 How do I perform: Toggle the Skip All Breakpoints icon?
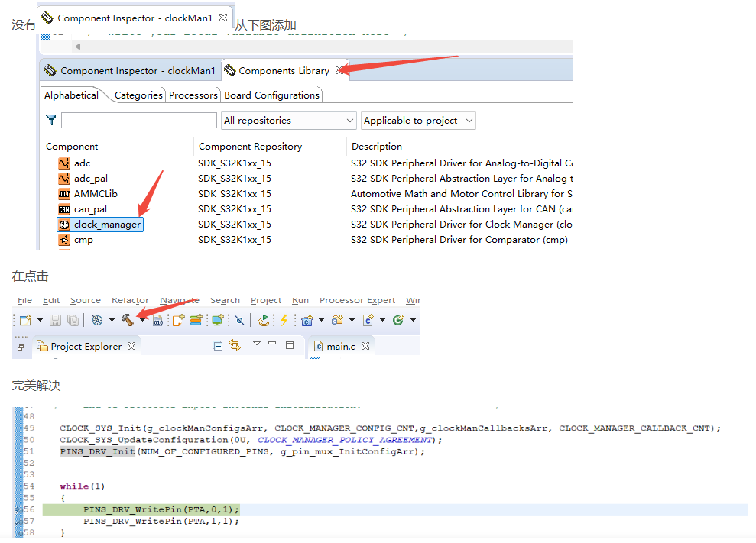(x=239, y=320)
